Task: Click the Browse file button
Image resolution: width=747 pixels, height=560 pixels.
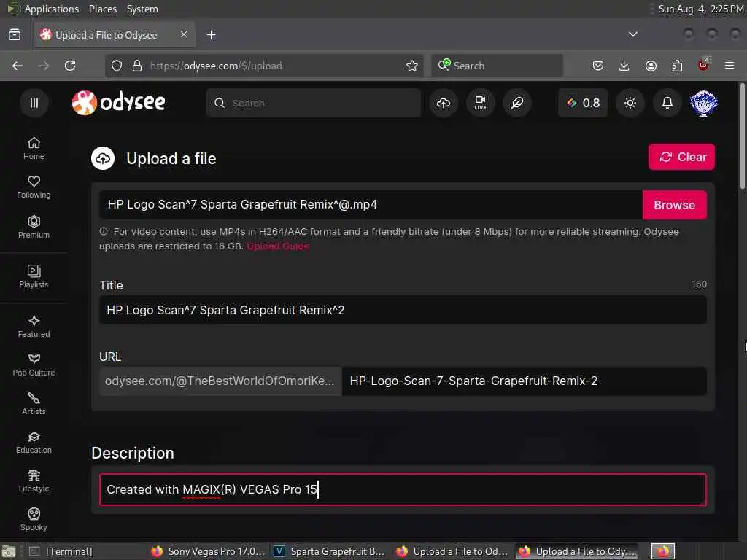Action: coord(674,205)
